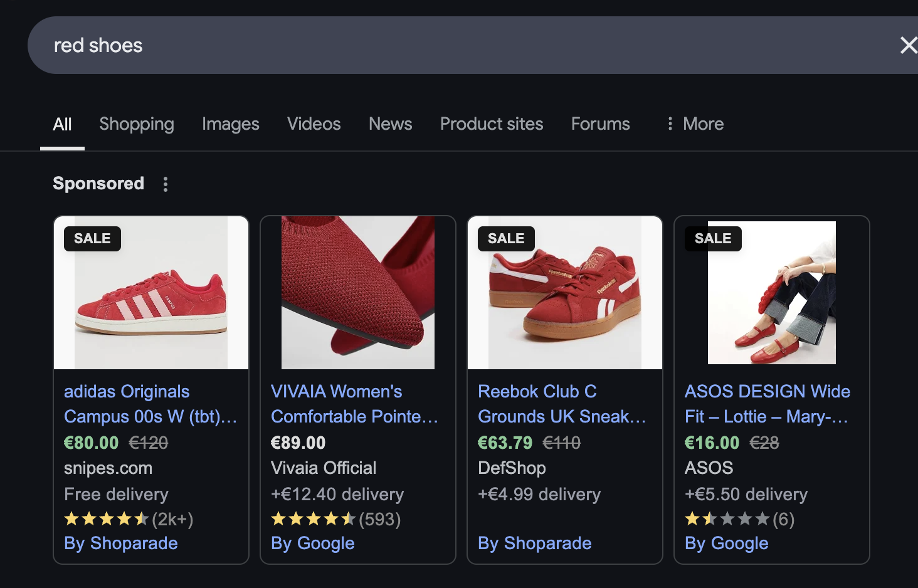The height and width of the screenshot is (588, 918).
Task: Open the VIVAIA red pointed flat image
Action: [x=358, y=293]
